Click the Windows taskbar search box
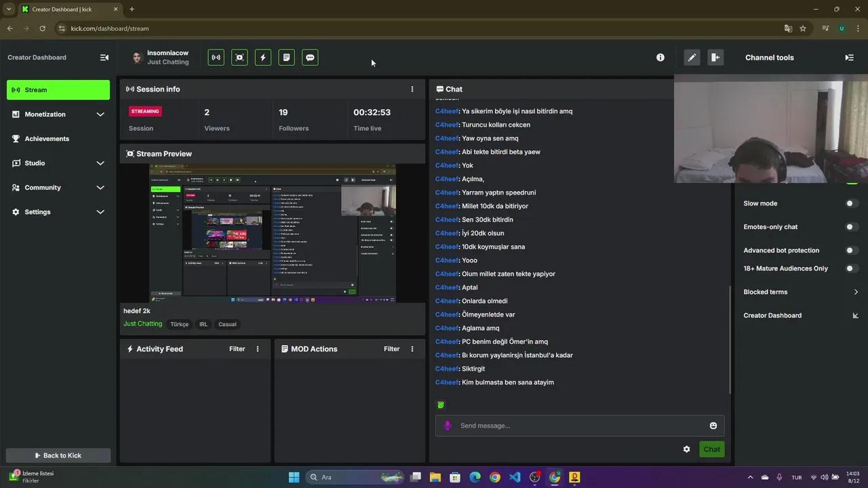868x488 pixels. [355, 477]
